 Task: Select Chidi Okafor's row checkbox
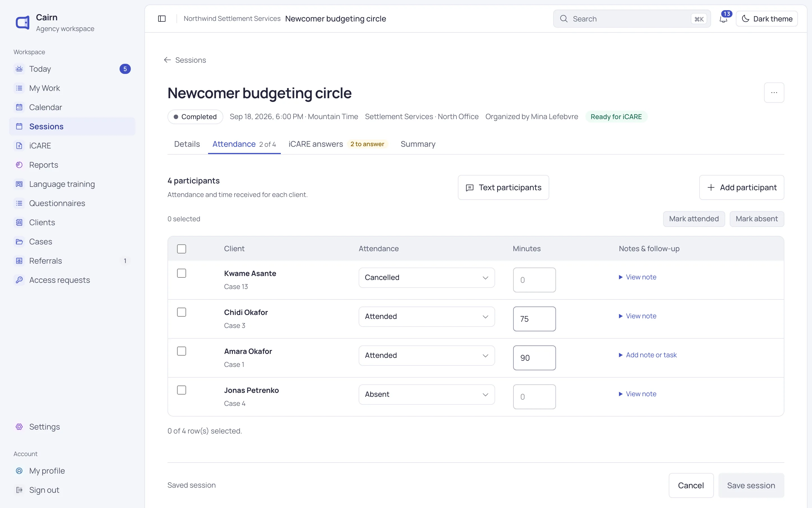tap(182, 312)
